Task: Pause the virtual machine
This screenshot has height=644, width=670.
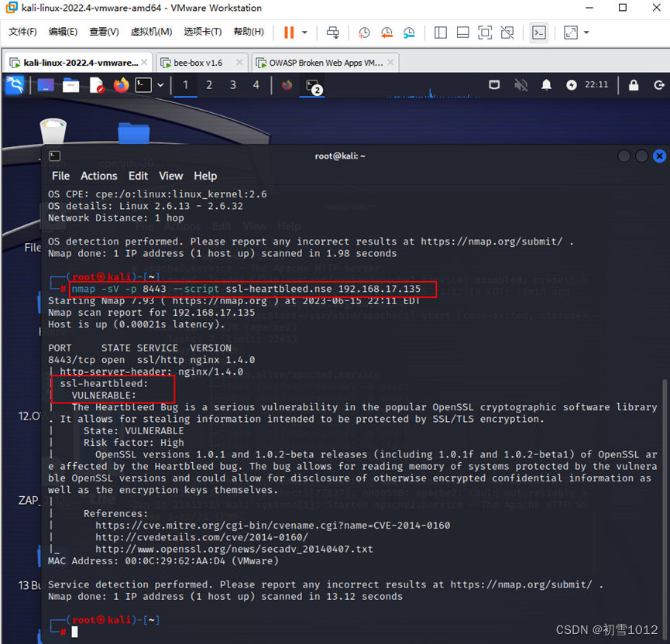Action: point(289,33)
